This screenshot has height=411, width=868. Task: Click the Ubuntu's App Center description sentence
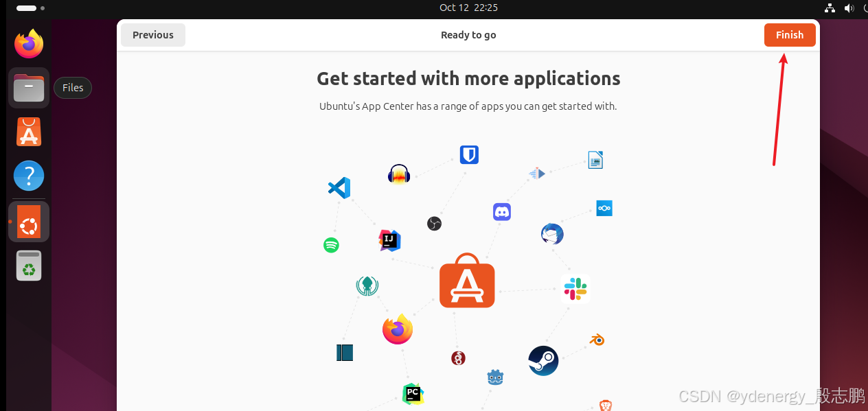(468, 106)
